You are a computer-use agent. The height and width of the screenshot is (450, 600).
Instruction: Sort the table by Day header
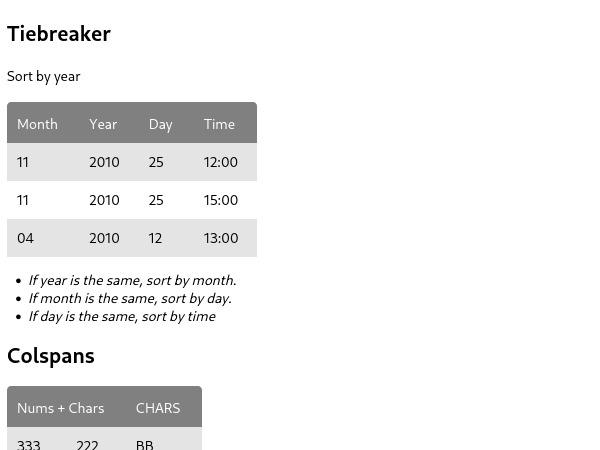pyautogui.click(x=160, y=124)
